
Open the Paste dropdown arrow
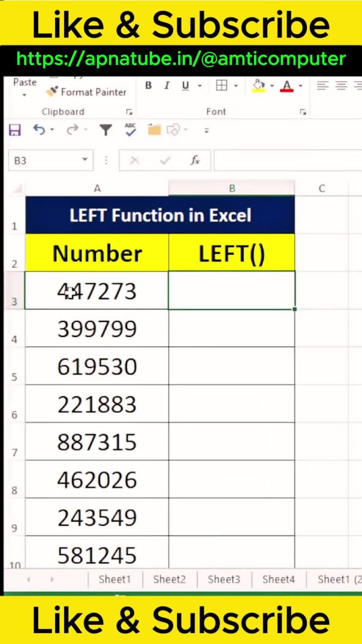coord(25,95)
